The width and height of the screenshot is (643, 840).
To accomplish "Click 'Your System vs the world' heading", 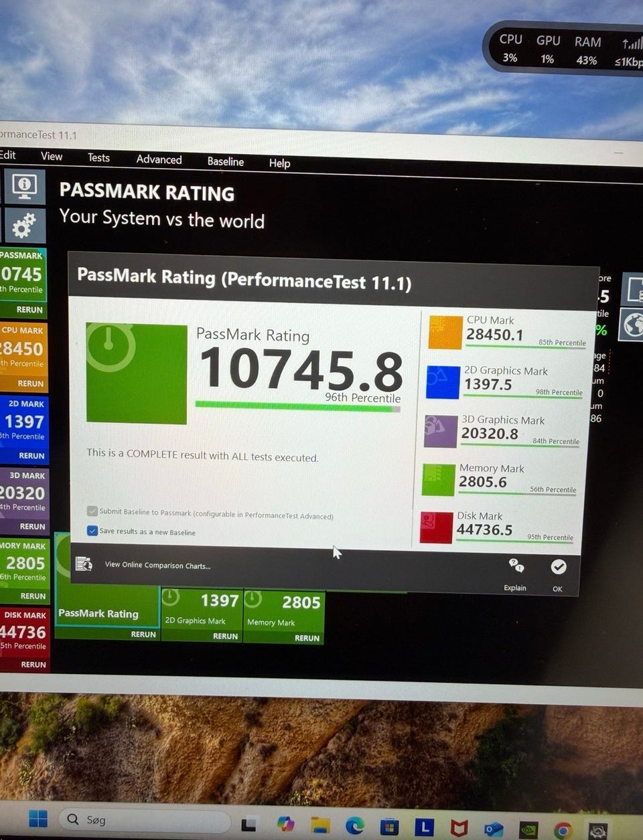I will point(161,218).
